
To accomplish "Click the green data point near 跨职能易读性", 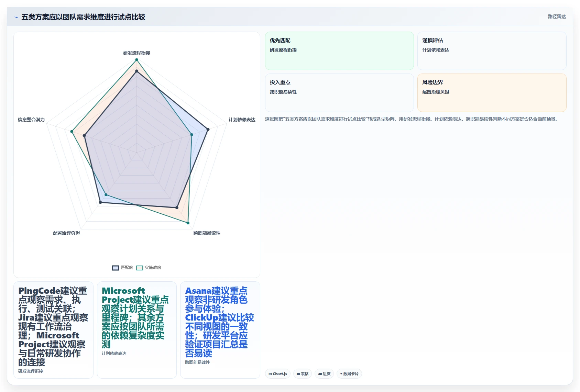I will pos(188,223).
